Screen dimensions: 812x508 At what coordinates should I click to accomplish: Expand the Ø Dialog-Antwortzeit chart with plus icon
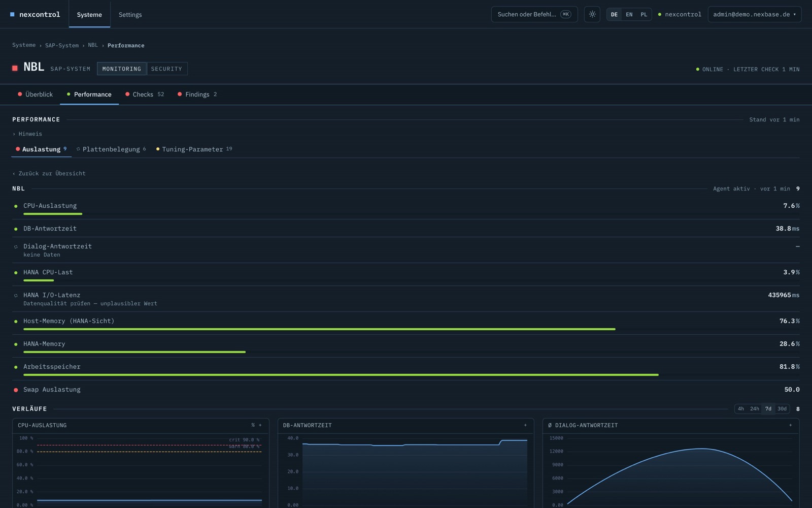click(x=790, y=425)
